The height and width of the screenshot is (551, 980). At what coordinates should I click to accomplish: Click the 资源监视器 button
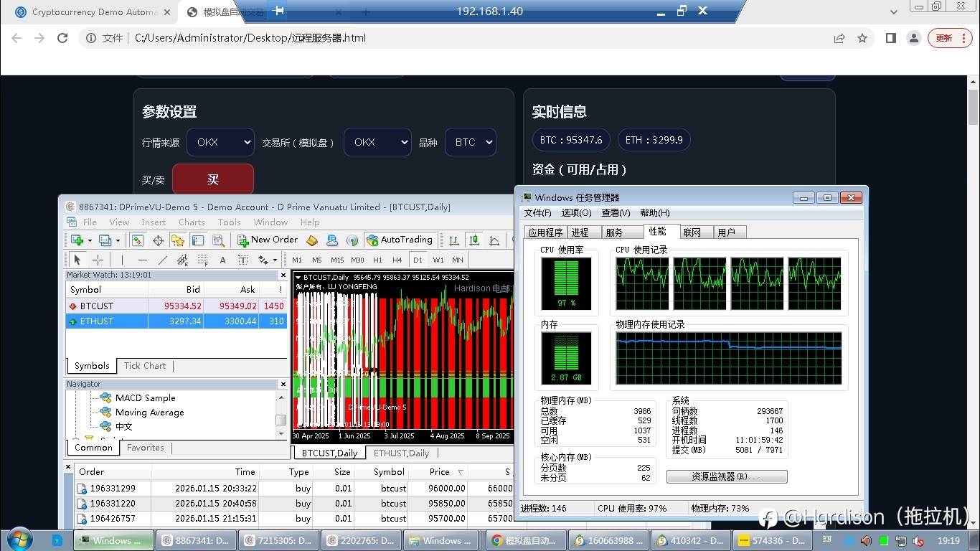pos(726,476)
